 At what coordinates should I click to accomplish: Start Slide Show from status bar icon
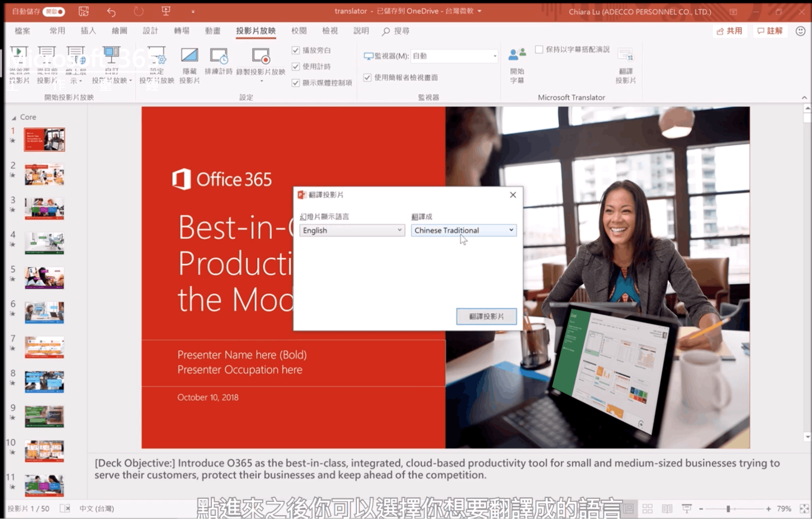(x=686, y=508)
